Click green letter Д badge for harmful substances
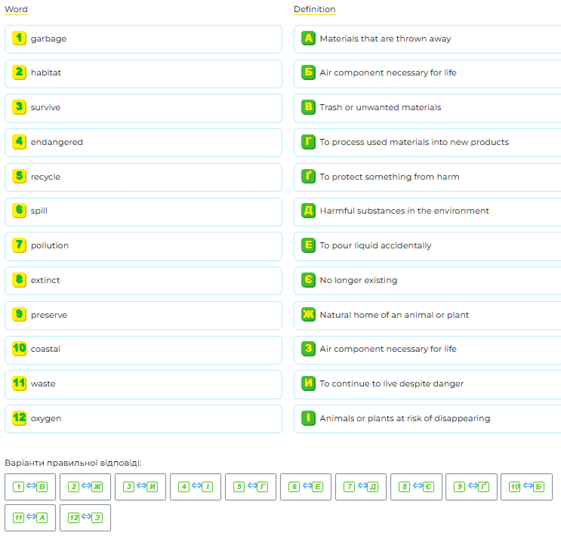This screenshot has width=561, height=542. (308, 210)
